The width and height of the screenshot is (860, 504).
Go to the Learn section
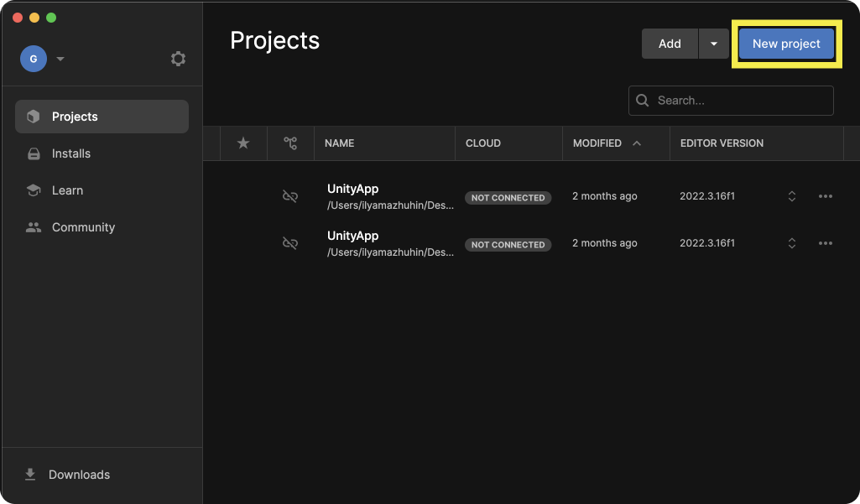[67, 190]
